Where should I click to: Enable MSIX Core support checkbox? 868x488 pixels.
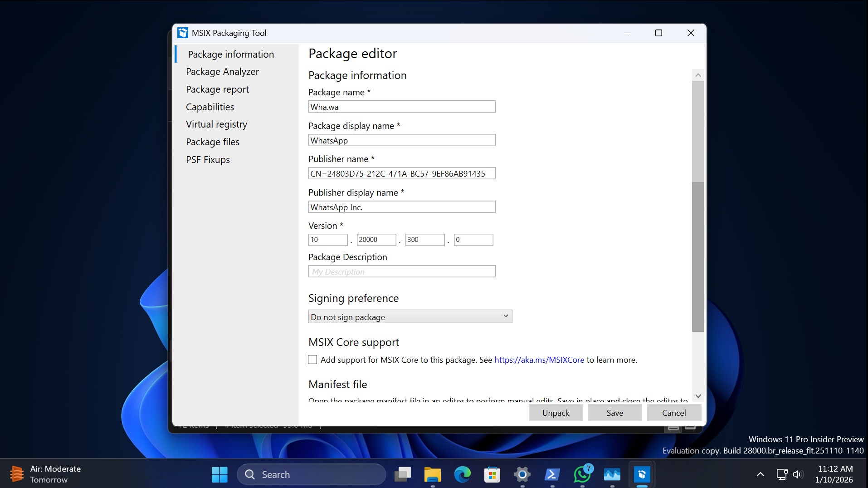pyautogui.click(x=312, y=360)
